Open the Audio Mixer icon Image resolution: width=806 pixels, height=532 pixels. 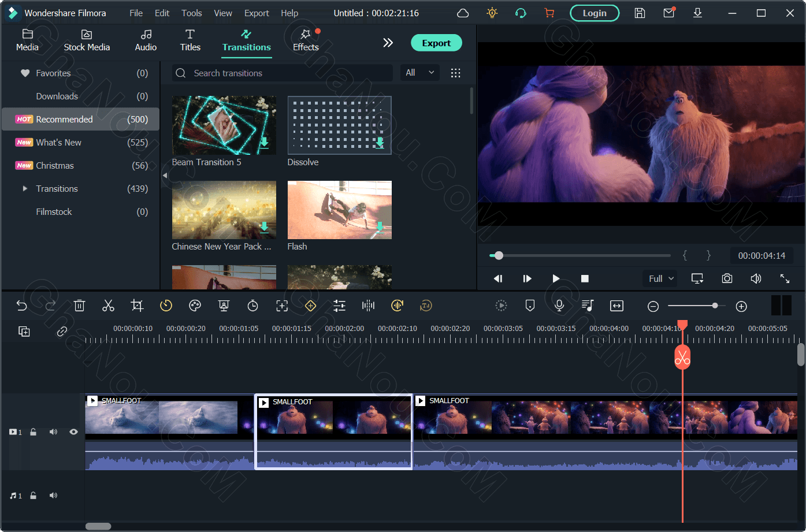pyautogui.click(x=588, y=306)
